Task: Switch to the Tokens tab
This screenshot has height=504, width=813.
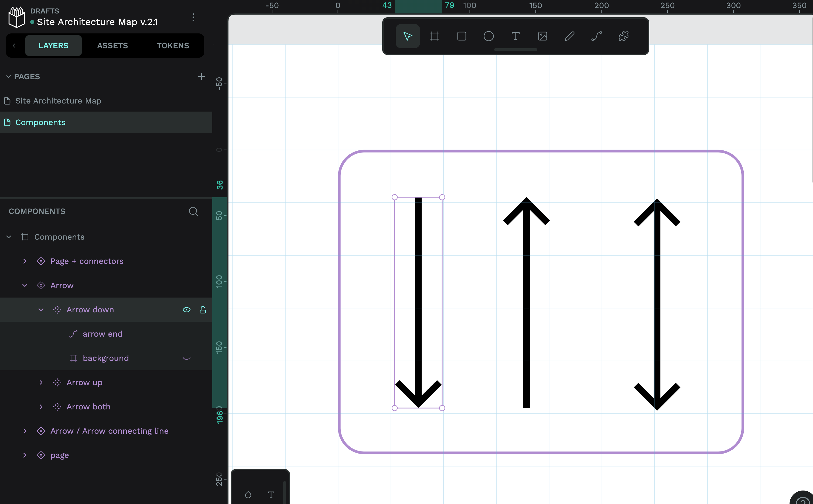Action: pos(172,45)
